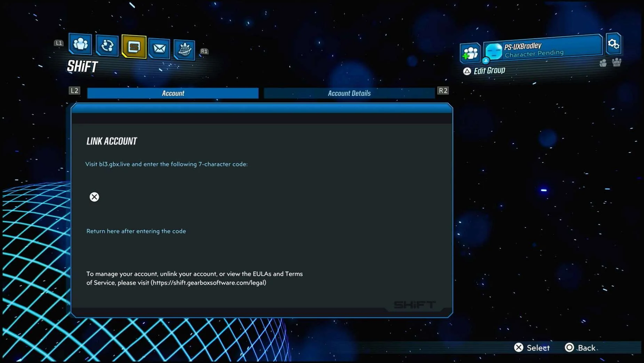This screenshot has height=363, width=644.
Task: Click the Edit Group prompt
Action: tap(484, 71)
